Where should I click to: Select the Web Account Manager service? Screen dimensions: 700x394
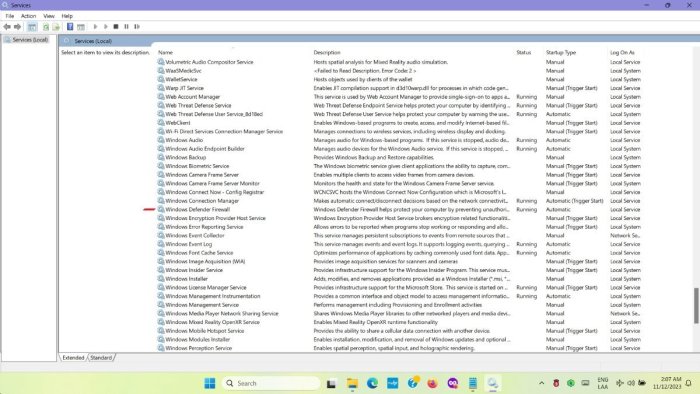click(192, 97)
